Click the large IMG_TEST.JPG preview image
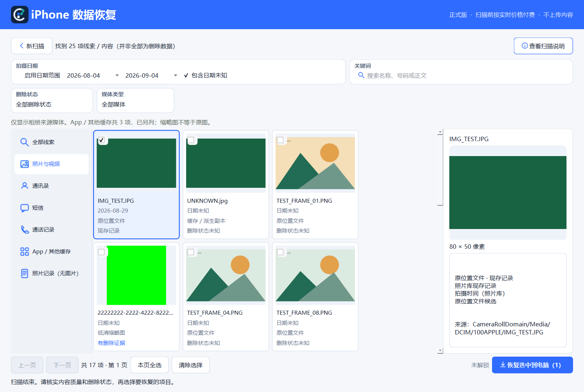Viewport: 584px width, 392px height. [x=508, y=193]
